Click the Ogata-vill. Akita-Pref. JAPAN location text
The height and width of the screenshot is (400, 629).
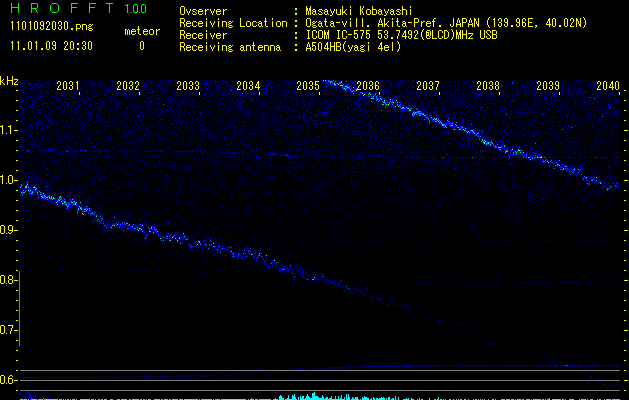[446, 23]
